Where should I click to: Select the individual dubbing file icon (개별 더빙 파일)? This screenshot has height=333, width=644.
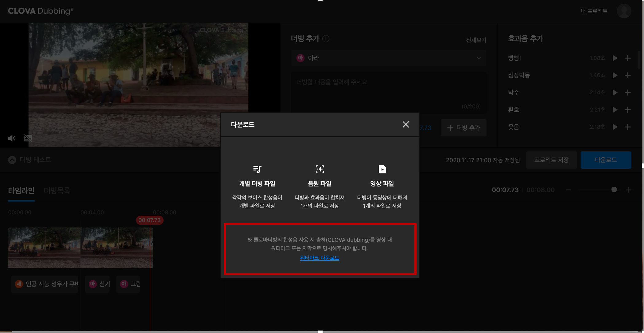[257, 169]
